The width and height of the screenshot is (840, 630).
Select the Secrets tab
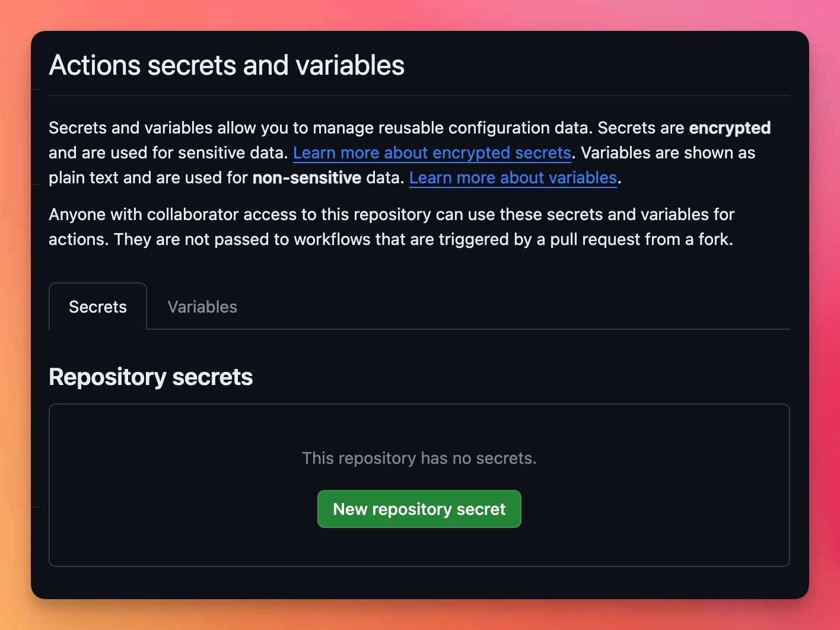point(98,307)
